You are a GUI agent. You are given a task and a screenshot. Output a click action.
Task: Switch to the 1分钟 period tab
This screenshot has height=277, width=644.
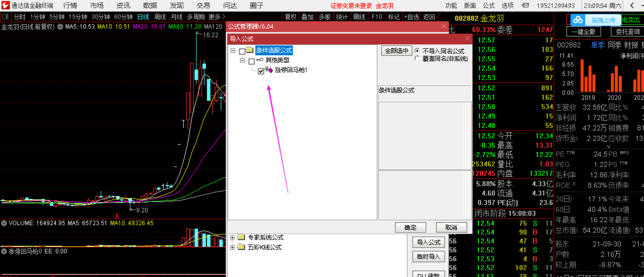point(38,17)
